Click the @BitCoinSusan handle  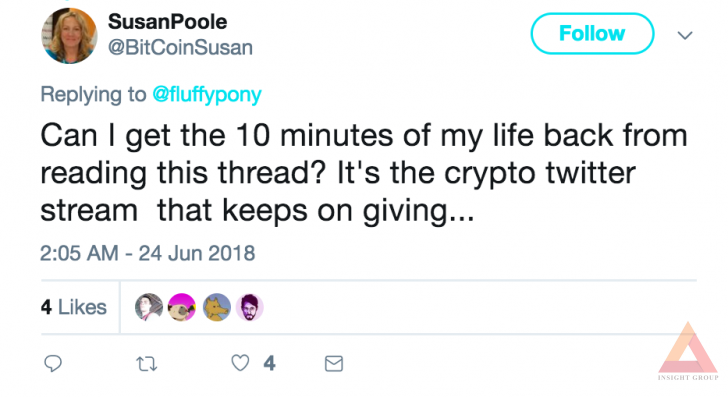(181, 48)
